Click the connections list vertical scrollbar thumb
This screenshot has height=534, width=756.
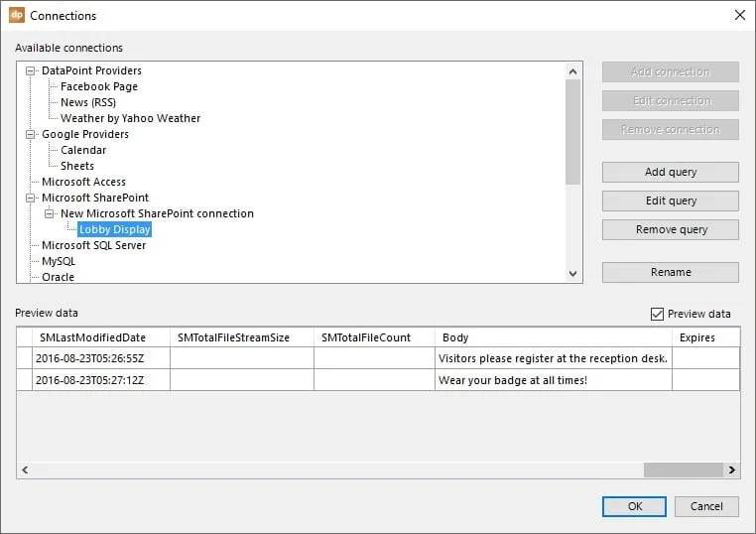[572, 132]
